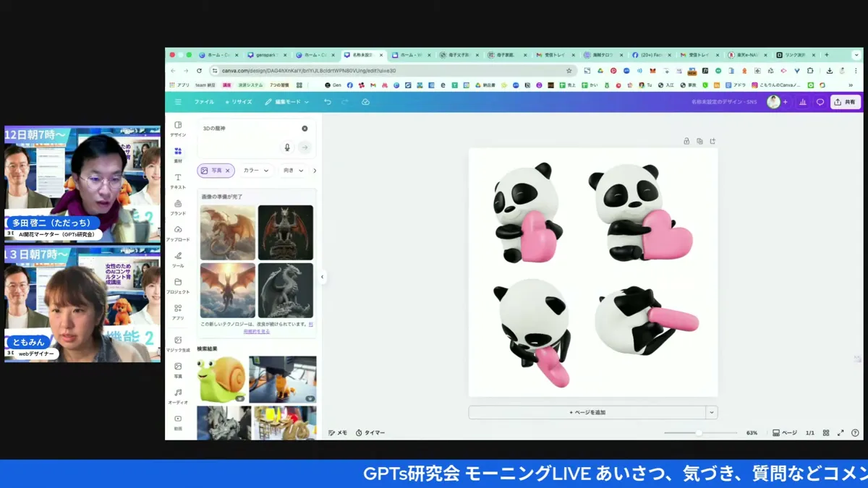Screen dimensions: 868x488
Task: Add a collaborator with the plus button
Action: click(786, 102)
